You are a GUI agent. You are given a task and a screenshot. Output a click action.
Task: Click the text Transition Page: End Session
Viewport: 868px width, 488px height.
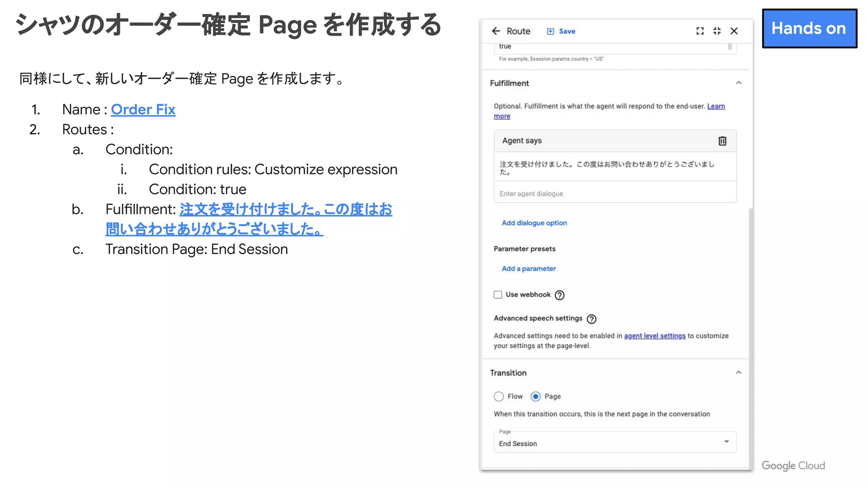coord(197,250)
